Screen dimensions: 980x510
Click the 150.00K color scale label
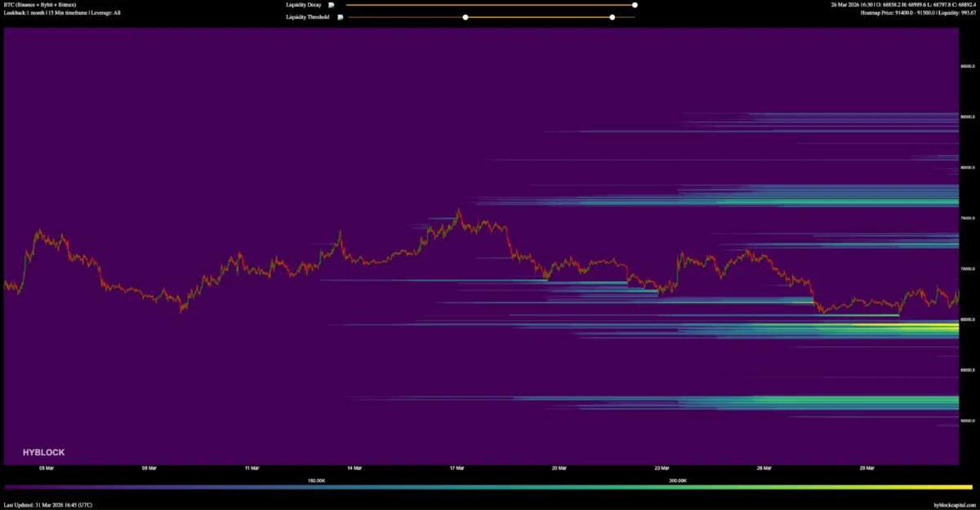click(x=317, y=481)
